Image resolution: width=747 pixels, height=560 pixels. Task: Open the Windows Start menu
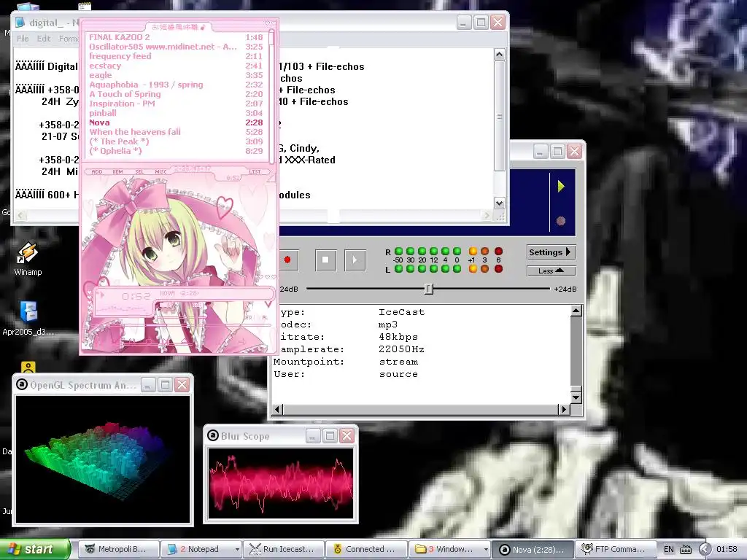pos(34,549)
